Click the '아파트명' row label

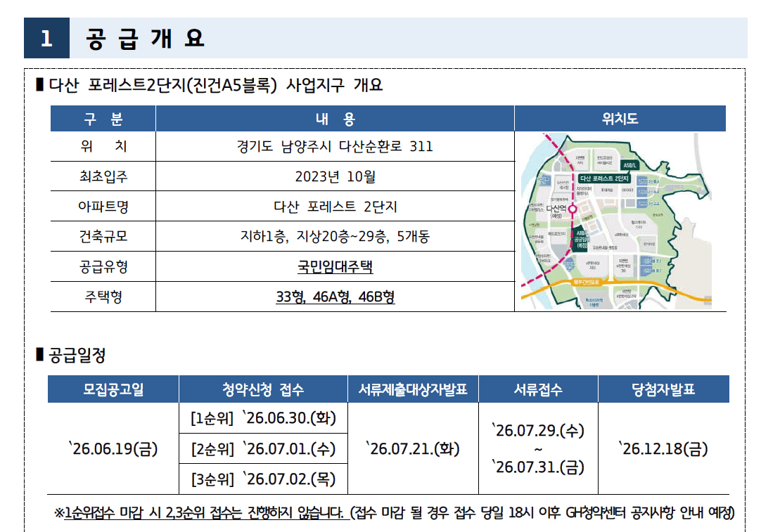click(103, 207)
